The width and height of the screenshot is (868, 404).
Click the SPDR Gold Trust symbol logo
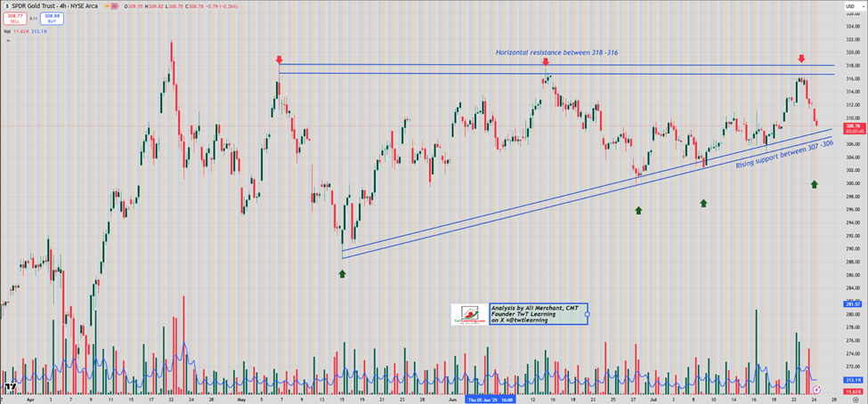[x=7, y=4]
